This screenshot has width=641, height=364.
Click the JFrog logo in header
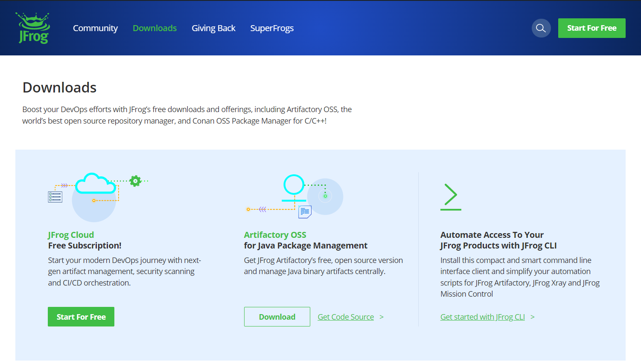[x=33, y=28]
